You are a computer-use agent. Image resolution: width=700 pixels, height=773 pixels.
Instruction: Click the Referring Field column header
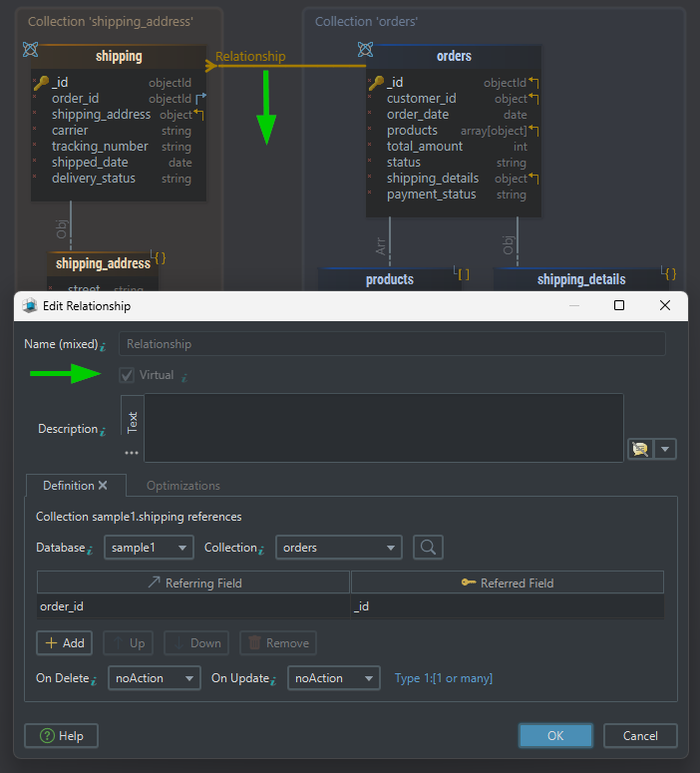coord(193,582)
